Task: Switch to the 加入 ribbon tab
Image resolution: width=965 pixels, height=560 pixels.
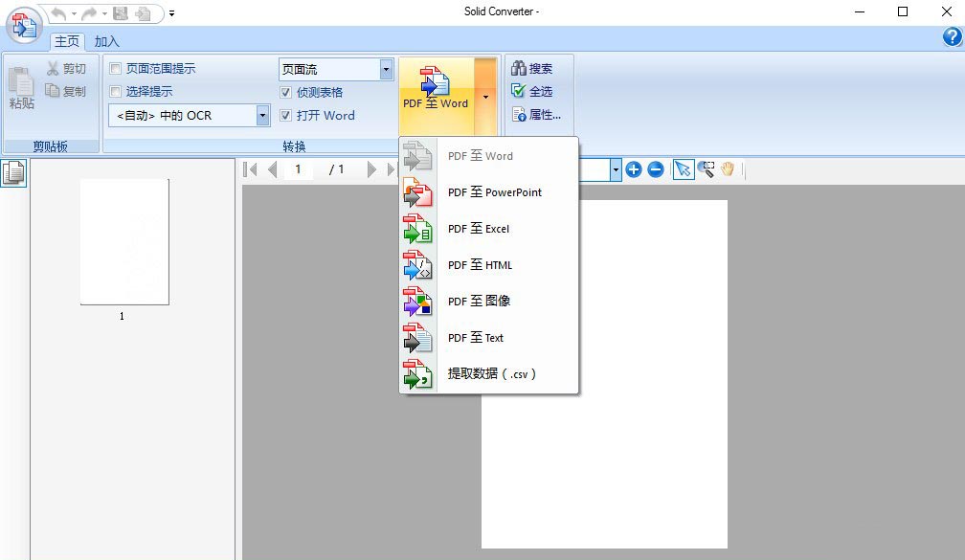Action: [x=106, y=41]
